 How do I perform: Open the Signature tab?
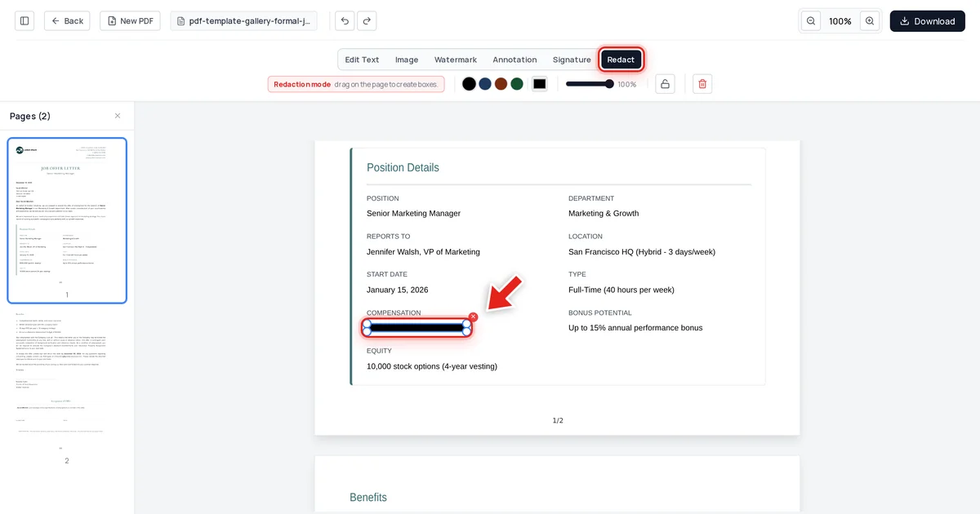pyautogui.click(x=572, y=60)
